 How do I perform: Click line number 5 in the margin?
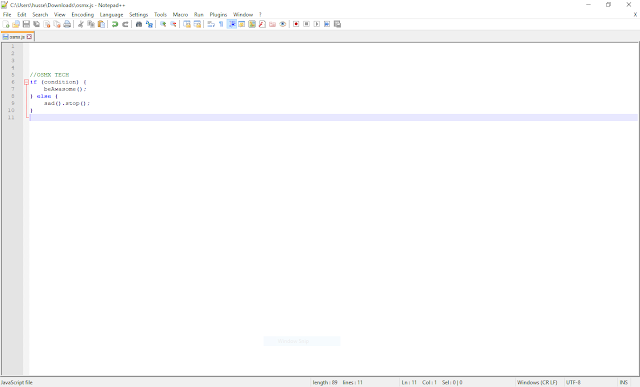coord(13,75)
